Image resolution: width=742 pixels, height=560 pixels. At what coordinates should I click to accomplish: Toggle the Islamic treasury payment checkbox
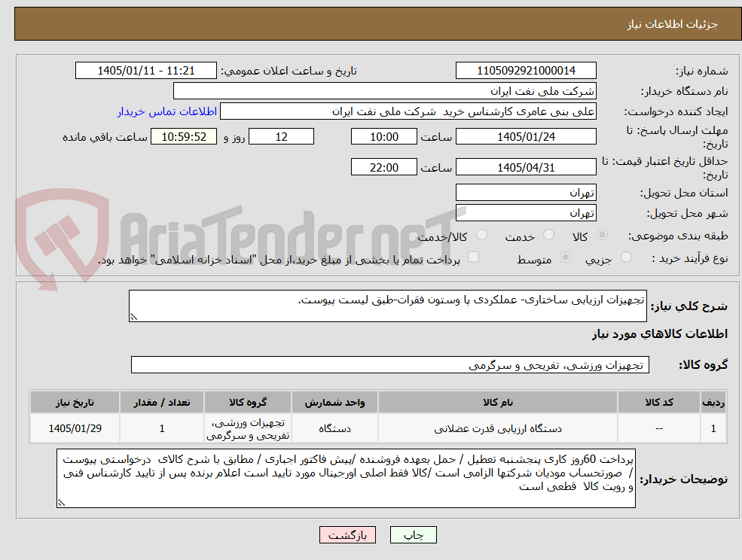click(x=473, y=257)
